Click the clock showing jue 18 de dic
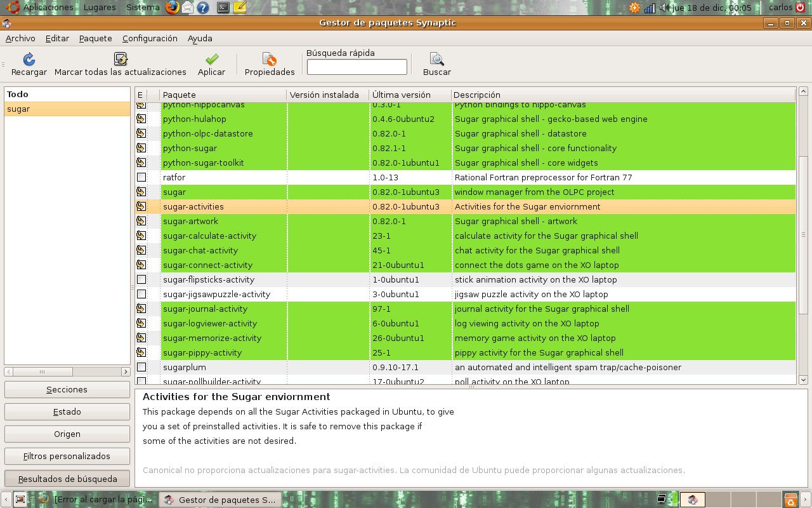812x508 pixels. (712, 8)
